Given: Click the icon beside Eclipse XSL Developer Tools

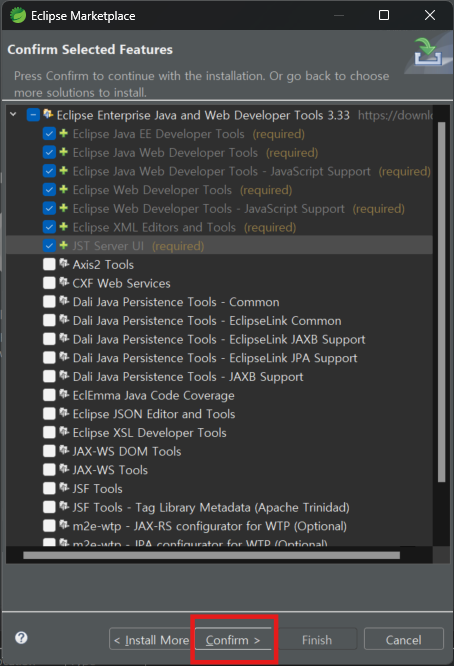Looking at the screenshot, I should [64, 432].
